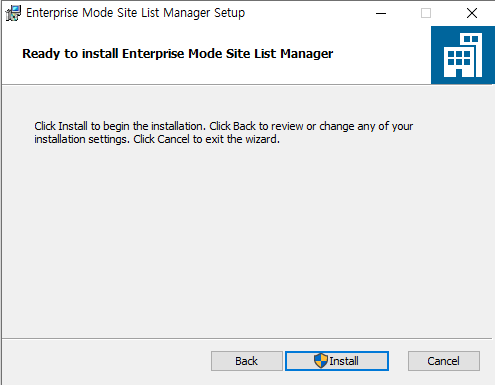The height and width of the screenshot is (385, 495).
Task: Click the 'Click Install to begin' instruction line
Action: pyautogui.click(x=121, y=126)
